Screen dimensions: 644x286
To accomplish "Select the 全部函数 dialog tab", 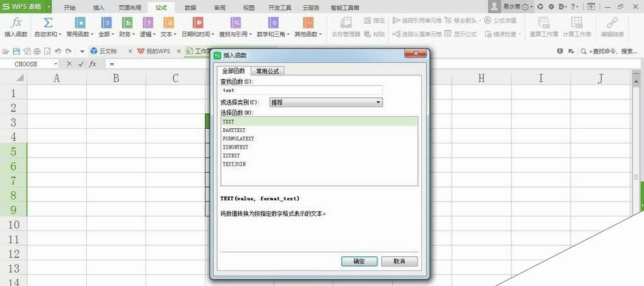I will [x=233, y=71].
